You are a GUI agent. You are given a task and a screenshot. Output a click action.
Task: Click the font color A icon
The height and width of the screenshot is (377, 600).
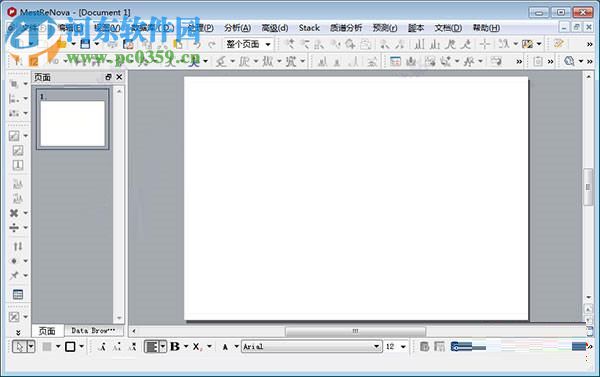tap(225, 347)
